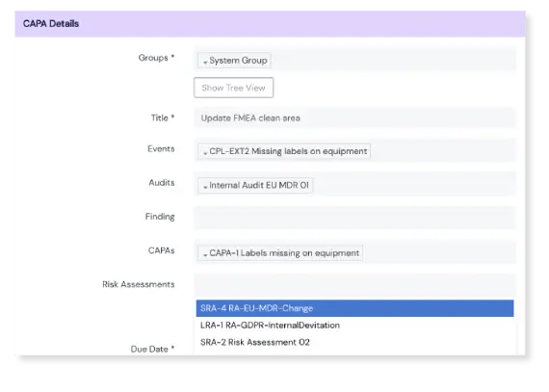Open the Events selector blank area
549x392 pixels.
point(443,151)
